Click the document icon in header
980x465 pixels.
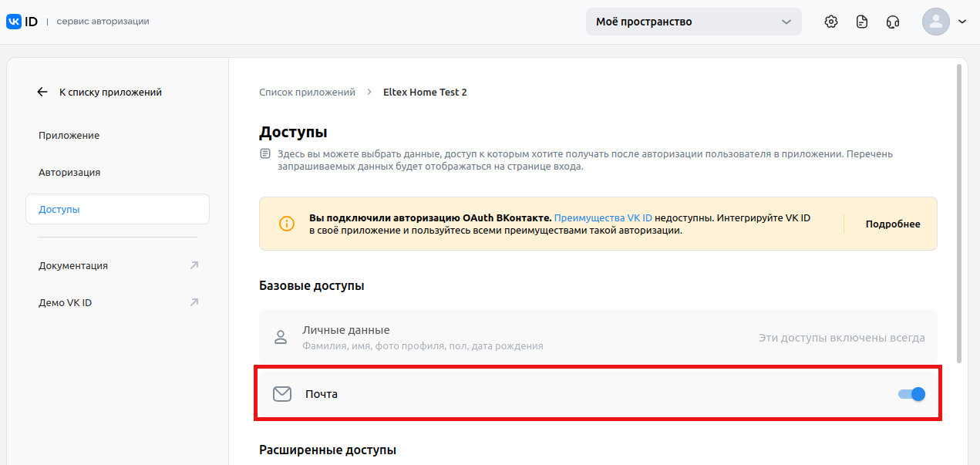862,22
